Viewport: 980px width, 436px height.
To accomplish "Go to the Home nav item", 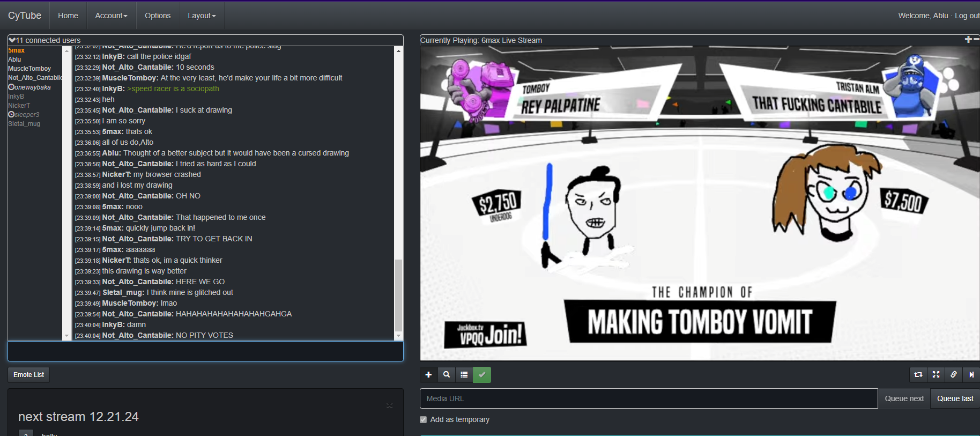I will coord(68,16).
